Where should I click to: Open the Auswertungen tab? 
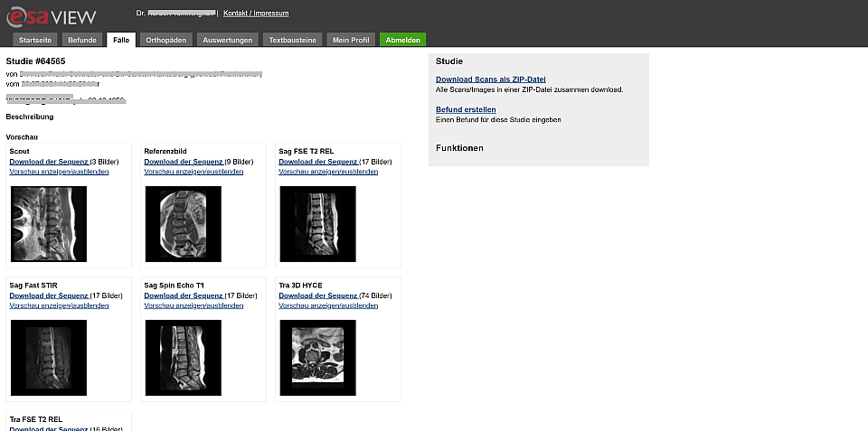(x=228, y=40)
